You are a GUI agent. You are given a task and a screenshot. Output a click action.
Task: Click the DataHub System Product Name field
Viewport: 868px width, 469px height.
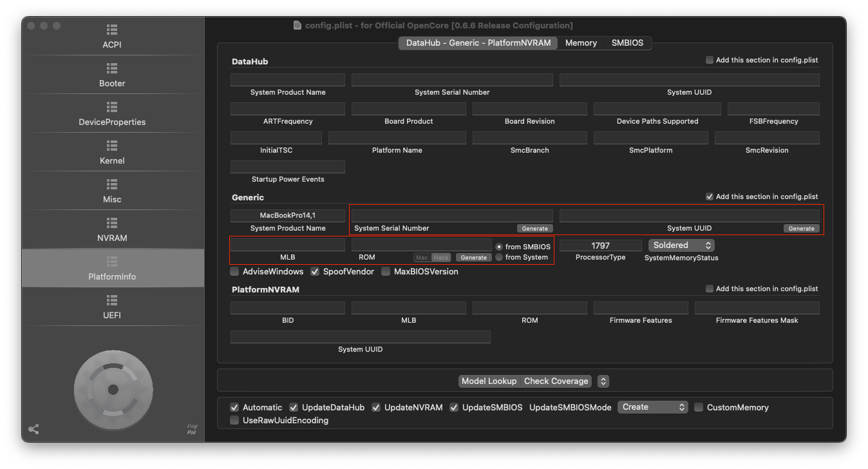[x=288, y=80]
